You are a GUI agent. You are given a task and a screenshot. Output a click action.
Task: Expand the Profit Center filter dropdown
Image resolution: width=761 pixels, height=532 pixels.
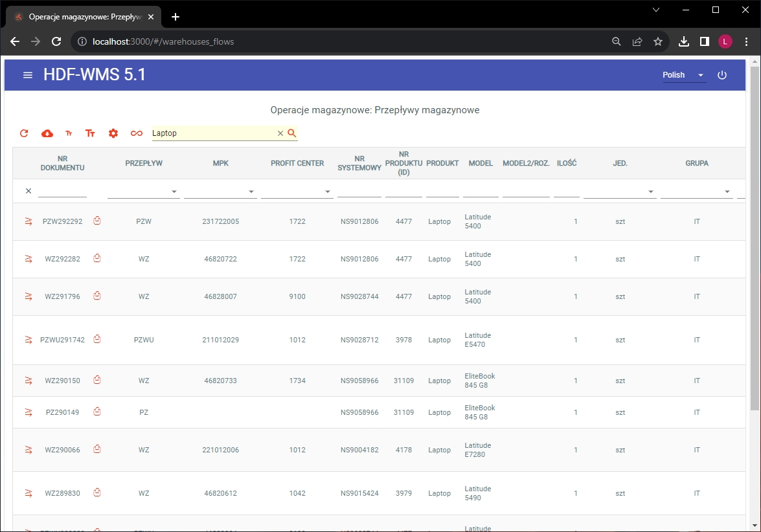pyautogui.click(x=328, y=192)
